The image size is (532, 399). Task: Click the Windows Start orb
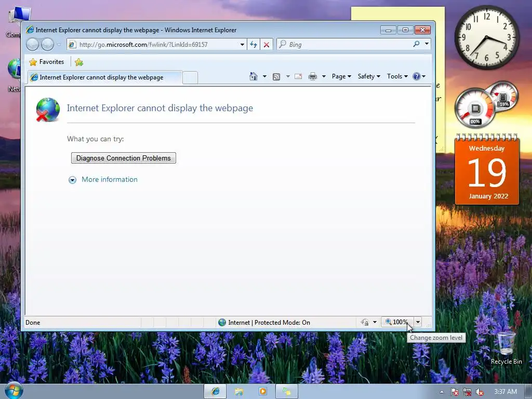[x=14, y=390]
